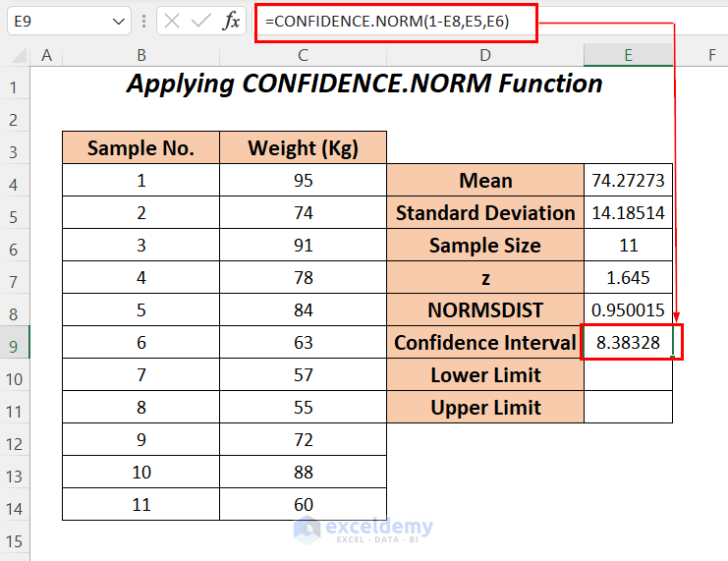Click the 'Lower Limit' label cell
This screenshot has width=728, height=561.
click(x=485, y=374)
